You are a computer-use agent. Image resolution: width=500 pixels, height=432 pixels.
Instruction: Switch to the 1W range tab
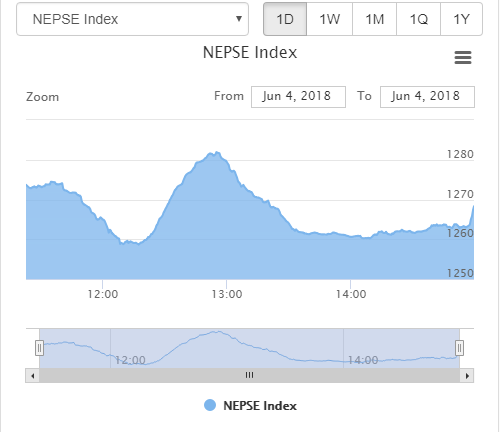click(x=329, y=19)
